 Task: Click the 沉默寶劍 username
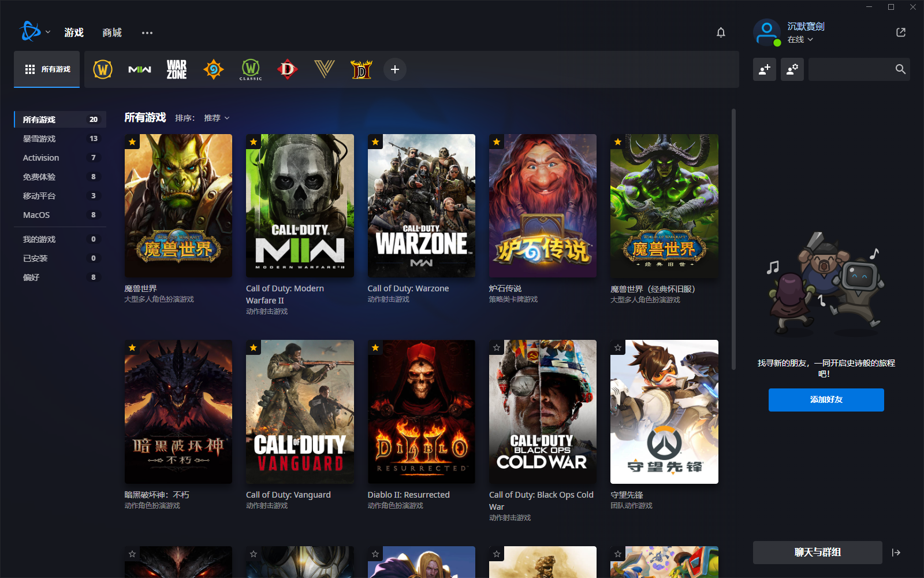(806, 27)
